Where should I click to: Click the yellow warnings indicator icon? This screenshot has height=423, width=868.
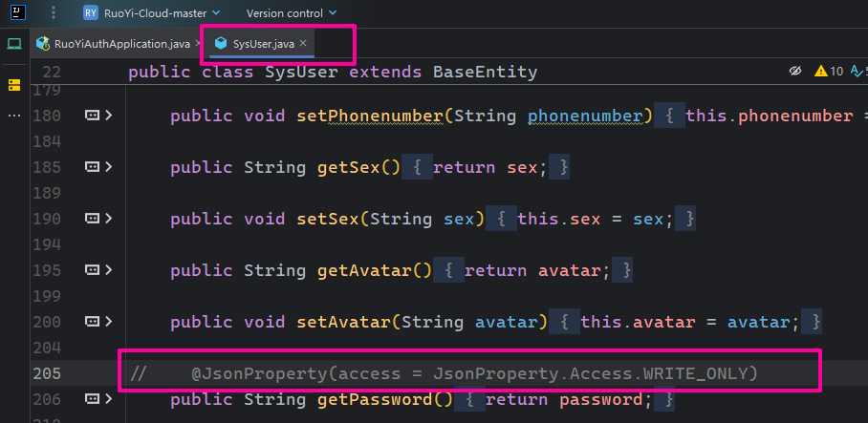point(820,72)
